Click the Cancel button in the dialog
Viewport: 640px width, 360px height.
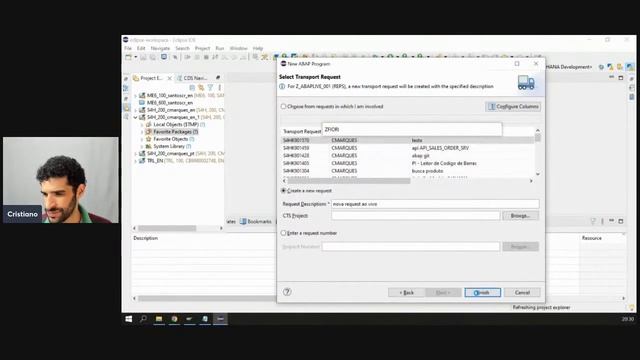click(x=522, y=293)
